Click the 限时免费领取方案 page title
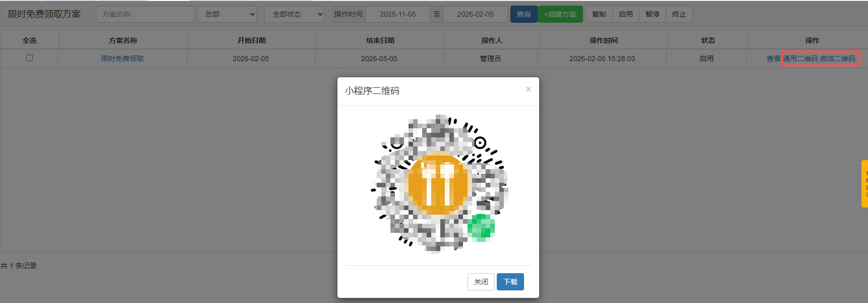868x303 pixels. (x=44, y=14)
